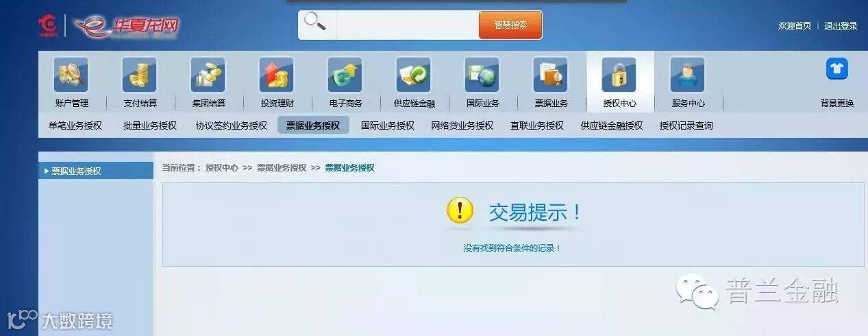Select the 国际业务 globe icon
868x336 pixels.
(482, 75)
